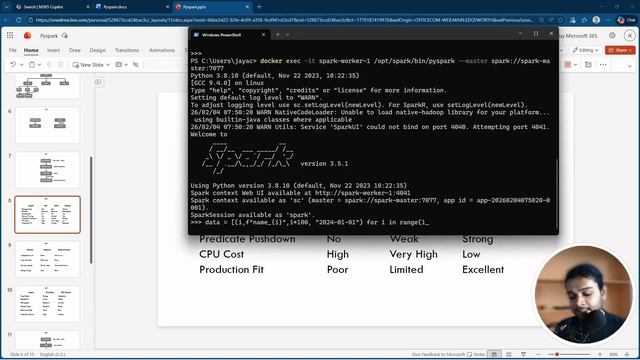Open the ribbon more options ellipsis

point(603,64)
